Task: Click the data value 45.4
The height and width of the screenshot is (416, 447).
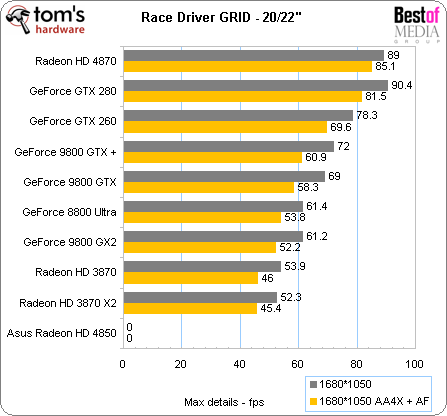Action: coord(271,308)
